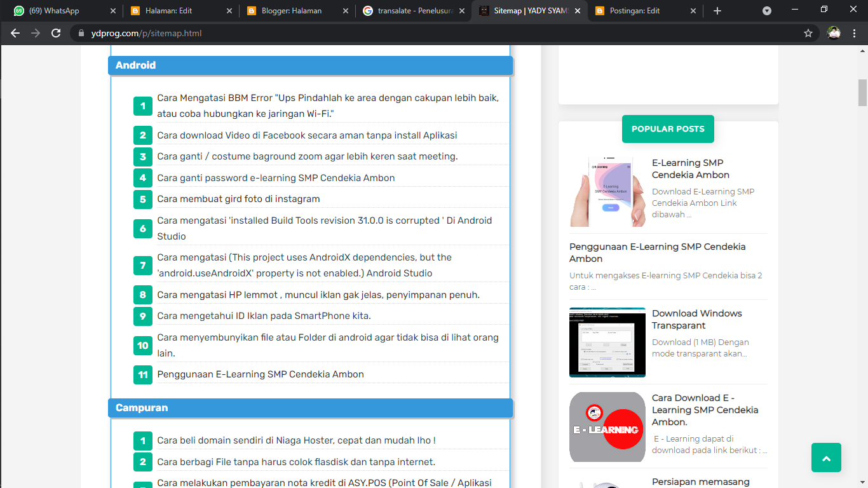Open the Chrome profile avatar
868x488 pixels.
click(834, 33)
